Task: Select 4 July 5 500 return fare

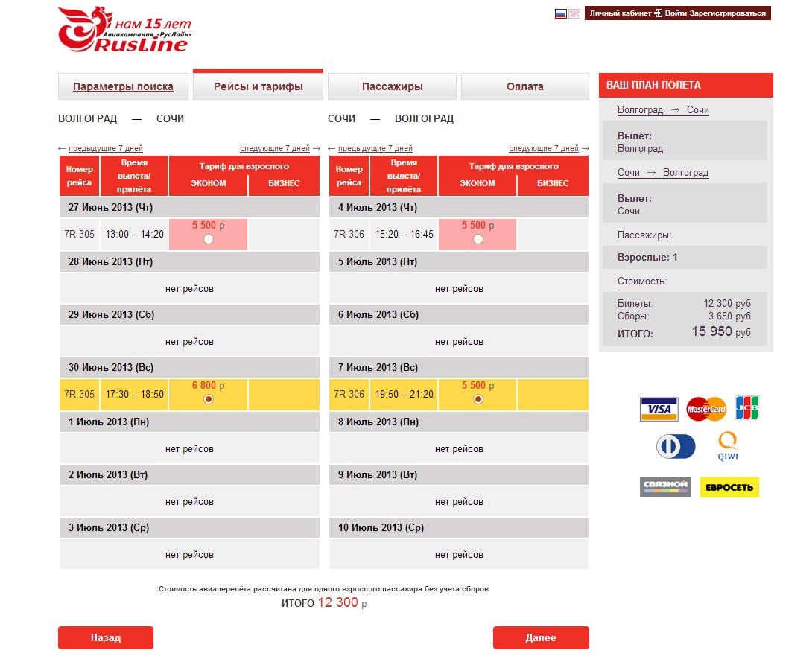Action: (478, 239)
